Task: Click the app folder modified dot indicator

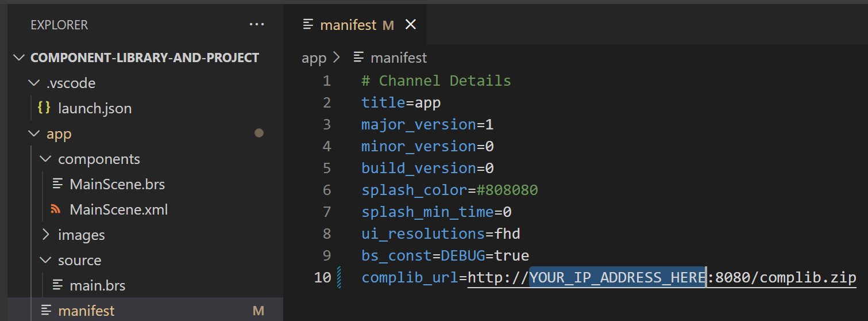Action: click(x=259, y=133)
